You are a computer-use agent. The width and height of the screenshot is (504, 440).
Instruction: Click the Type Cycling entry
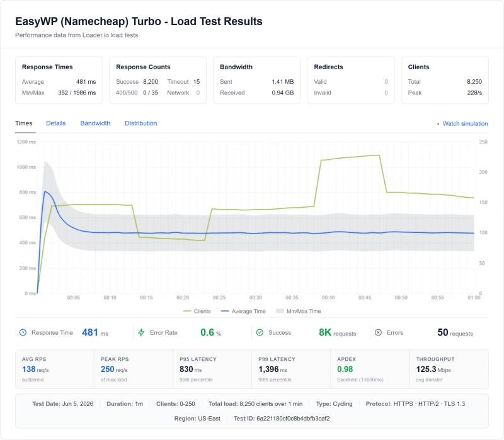(334, 403)
